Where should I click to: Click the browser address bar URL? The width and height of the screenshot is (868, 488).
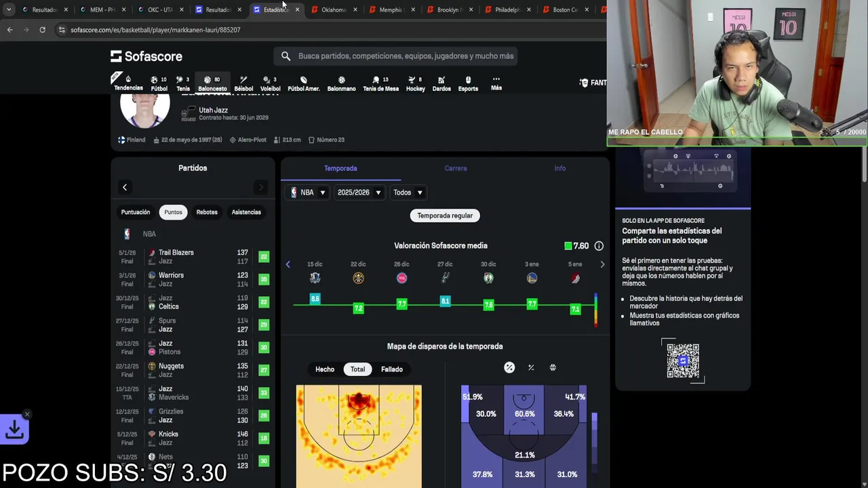(155, 30)
